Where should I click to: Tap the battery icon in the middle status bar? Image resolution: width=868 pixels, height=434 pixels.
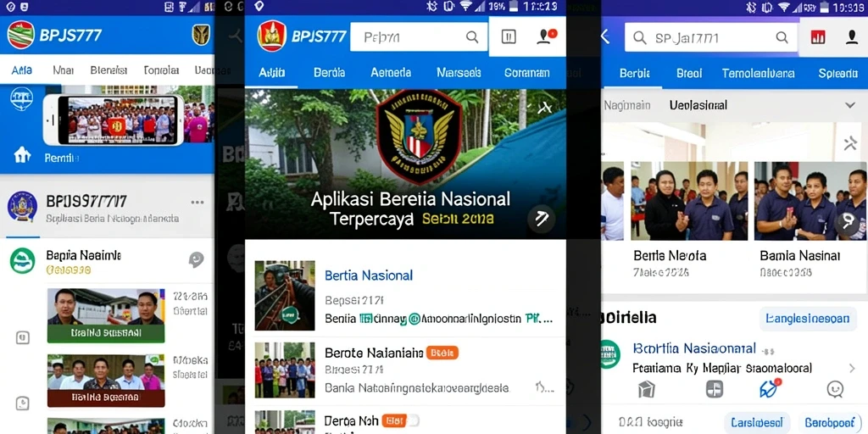[515, 6]
